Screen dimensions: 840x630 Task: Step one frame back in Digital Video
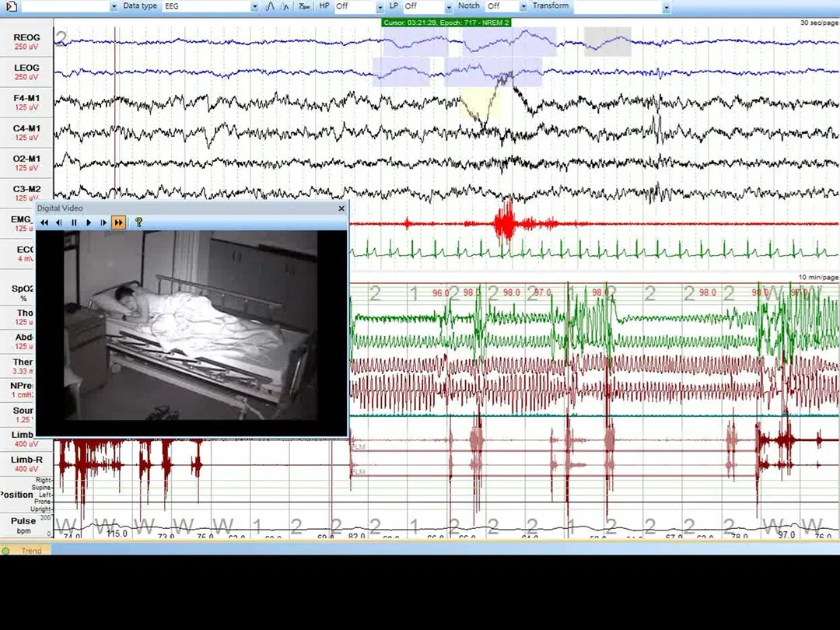(59, 222)
